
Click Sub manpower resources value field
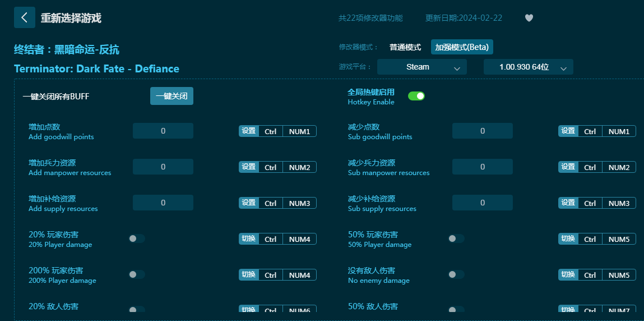click(483, 167)
